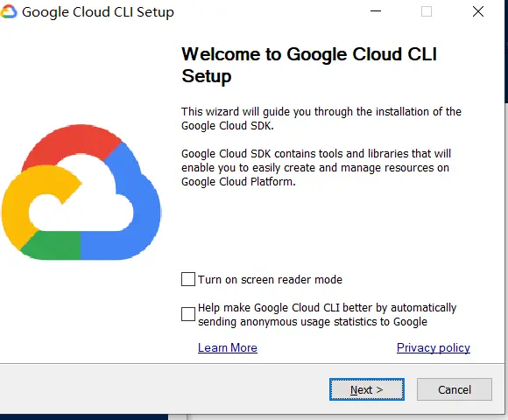Screen dimensions: 508x420
Task: Click the large Google Cloud logo image
Action: point(81,192)
